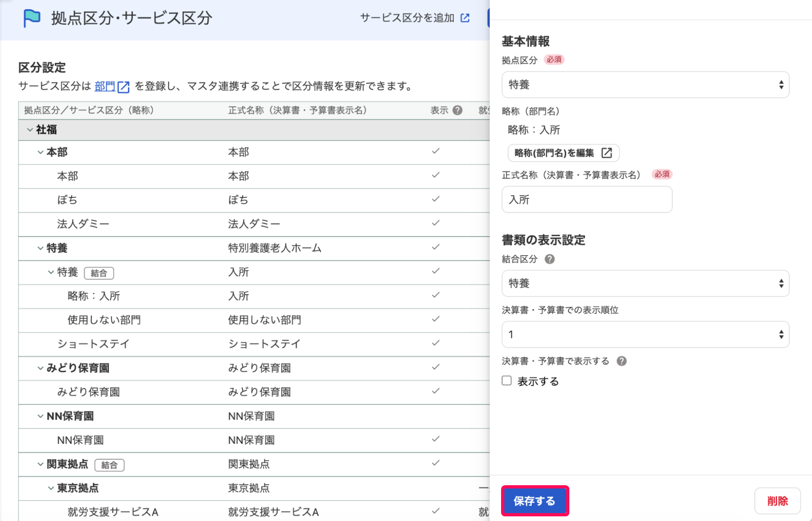Click the checkmark in the ショートステイ row
The height and width of the screenshot is (521, 812).
click(436, 343)
